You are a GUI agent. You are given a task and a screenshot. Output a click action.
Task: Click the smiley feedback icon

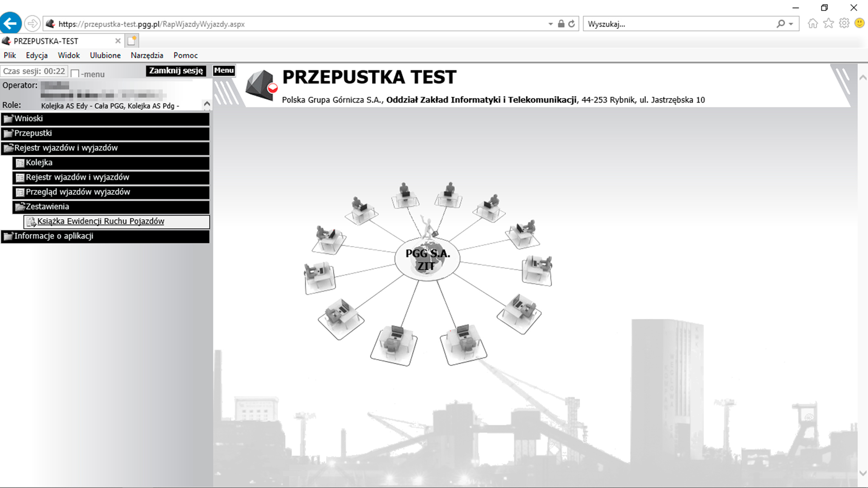click(x=860, y=23)
